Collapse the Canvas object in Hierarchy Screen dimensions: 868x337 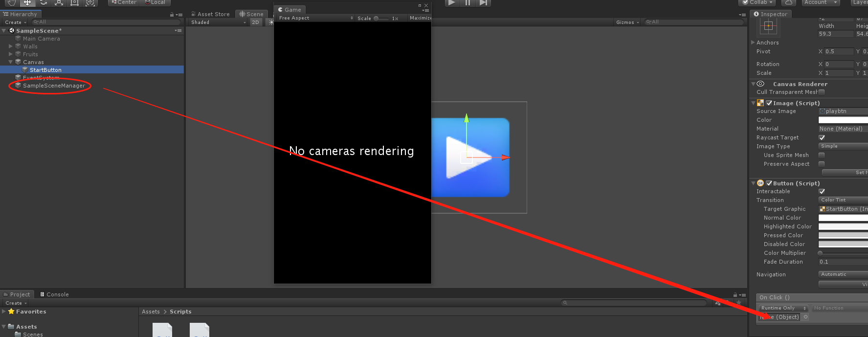click(x=11, y=62)
